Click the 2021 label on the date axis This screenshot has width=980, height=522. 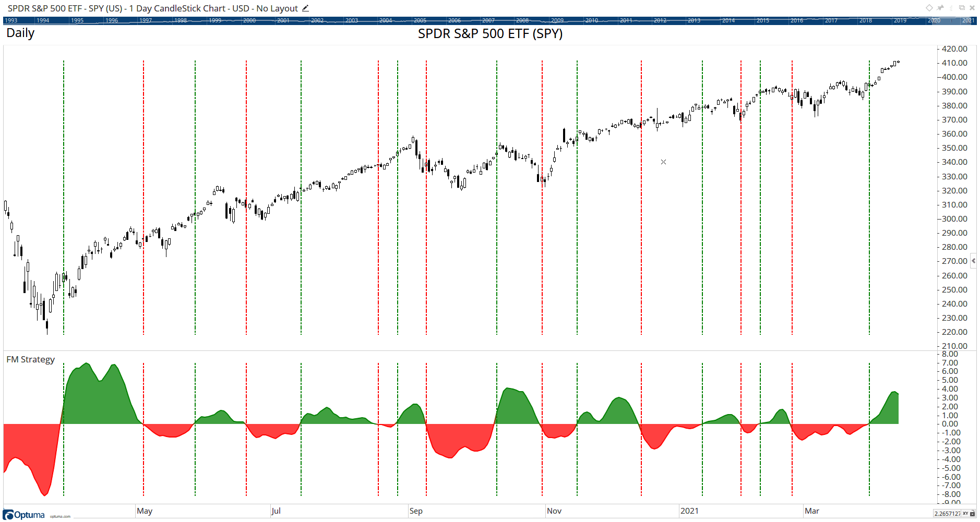pyautogui.click(x=689, y=511)
